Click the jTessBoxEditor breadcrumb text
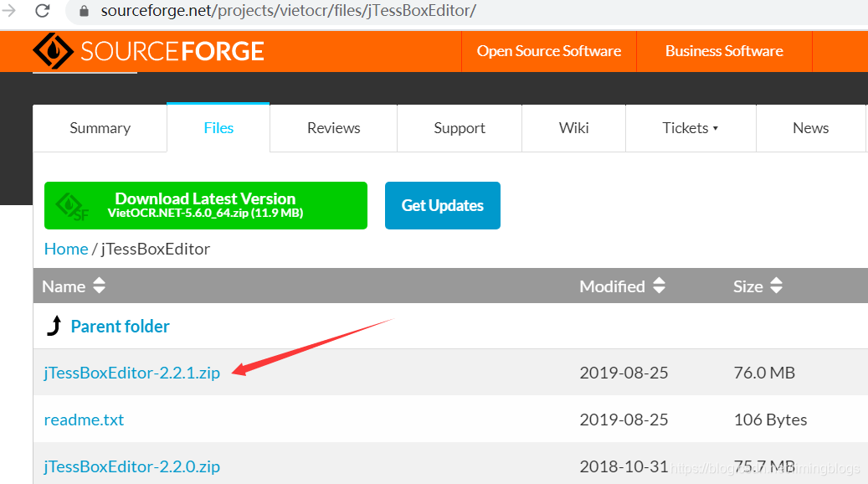This screenshot has width=868, height=484. [156, 249]
